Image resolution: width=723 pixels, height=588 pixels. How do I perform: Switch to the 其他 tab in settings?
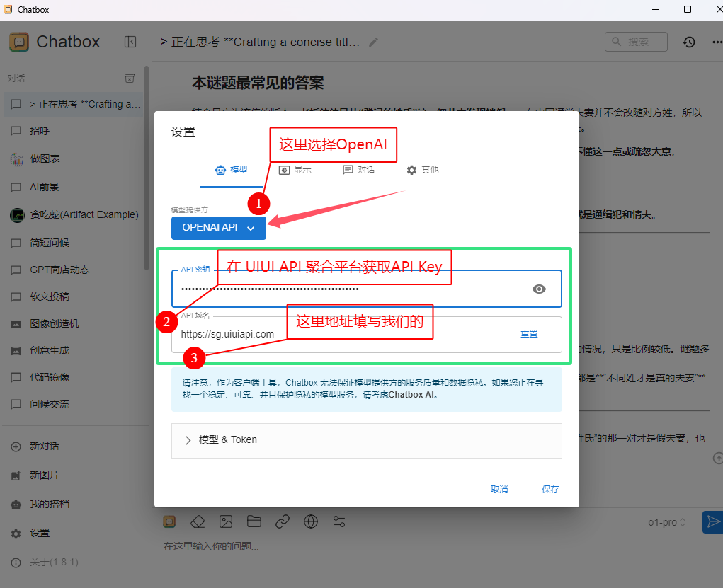[x=422, y=170]
